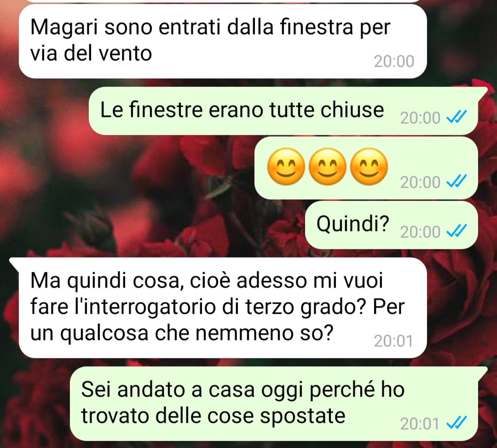Screen dimensions: 497x448
Task: Tap the 20:00 timestamp after 'tutte chiuse'
Action: pos(420,118)
